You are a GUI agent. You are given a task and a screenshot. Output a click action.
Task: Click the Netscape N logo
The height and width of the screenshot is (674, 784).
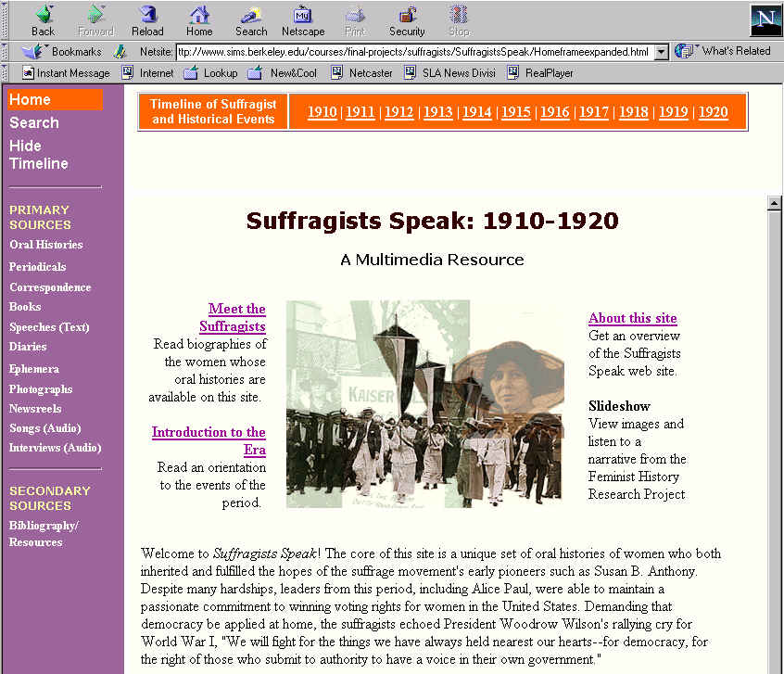pos(765,20)
